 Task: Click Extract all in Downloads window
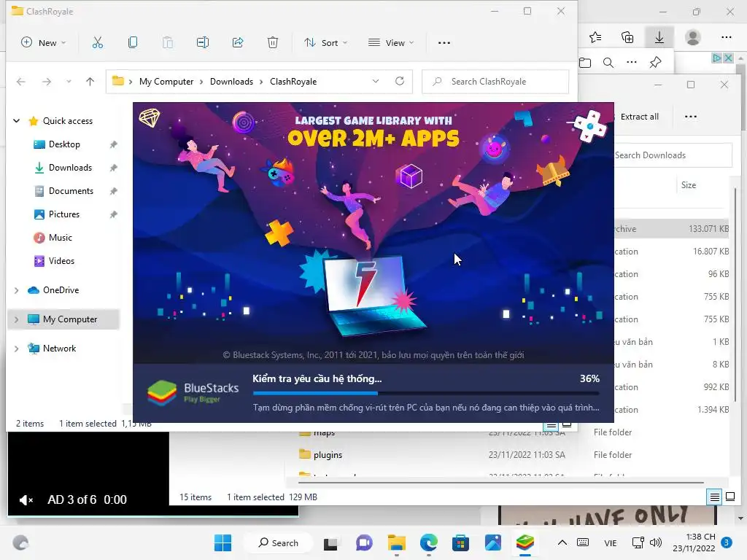point(639,117)
